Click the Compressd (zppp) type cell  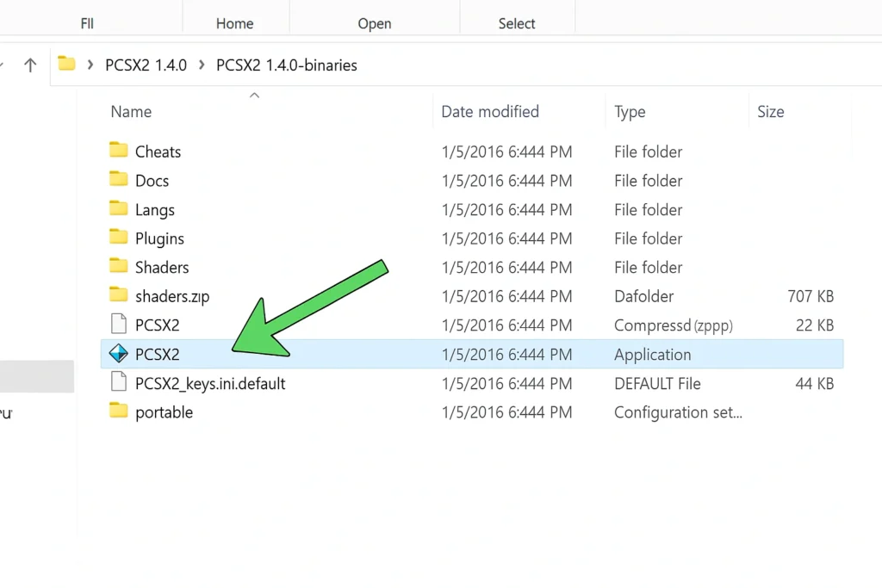pos(674,325)
